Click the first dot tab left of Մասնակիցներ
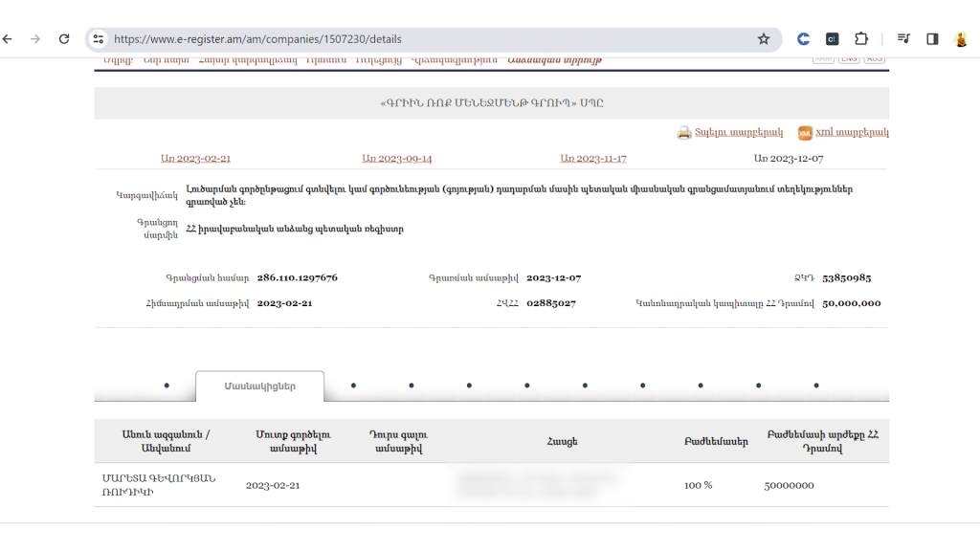980x551 pixels. pyautogui.click(x=167, y=386)
